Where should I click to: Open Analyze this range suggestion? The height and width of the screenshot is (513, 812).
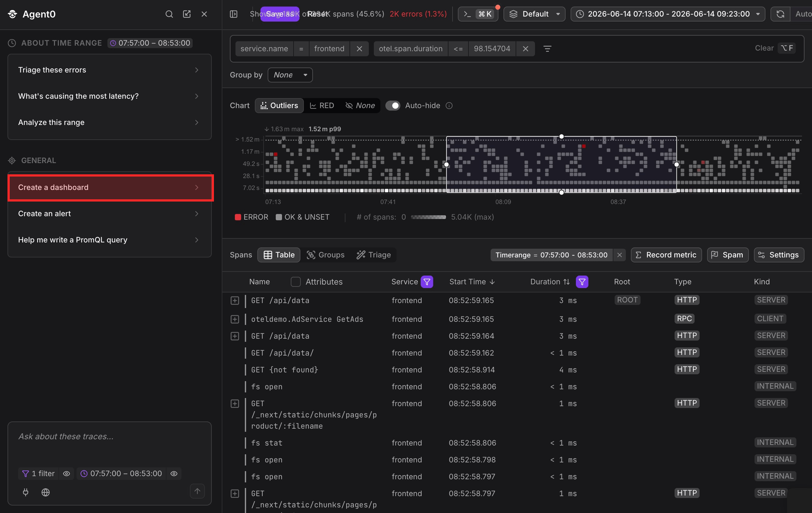[x=109, y=122]
